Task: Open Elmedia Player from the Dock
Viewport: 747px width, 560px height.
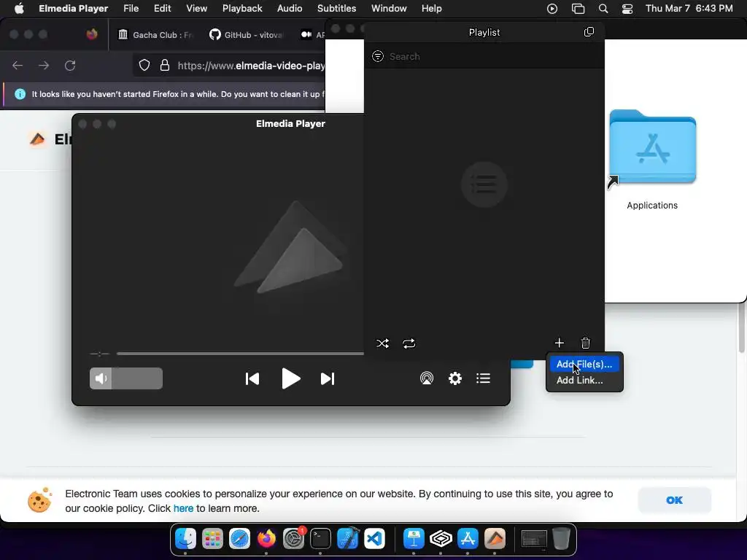Action: coord(495,539)
